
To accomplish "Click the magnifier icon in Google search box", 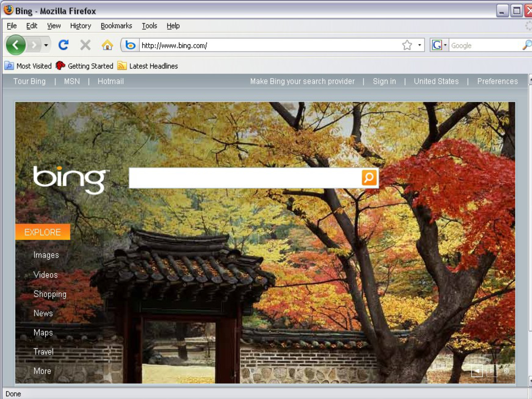I will (527, 45).
